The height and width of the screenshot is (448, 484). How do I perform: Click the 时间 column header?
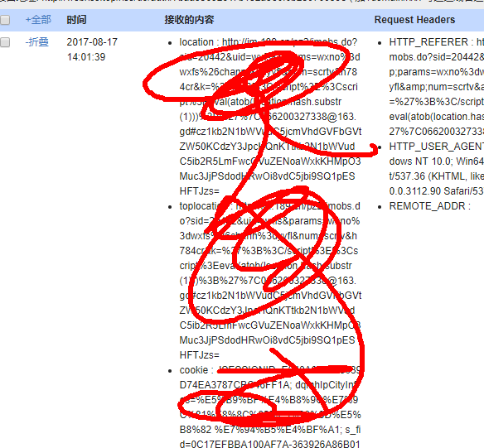point(76,20)
